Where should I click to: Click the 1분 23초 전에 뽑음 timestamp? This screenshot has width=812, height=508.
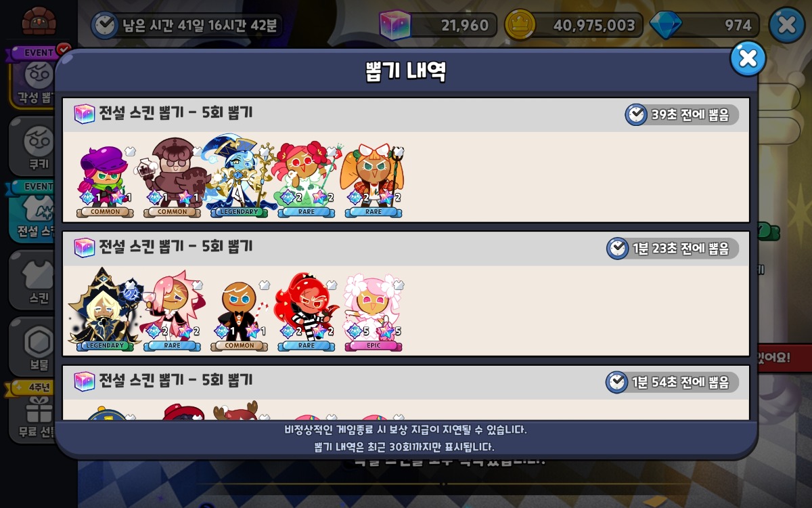pos(673,249)
